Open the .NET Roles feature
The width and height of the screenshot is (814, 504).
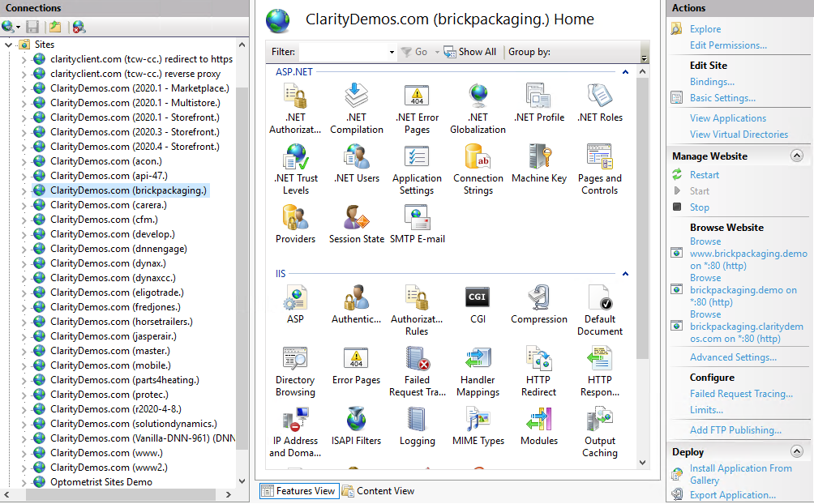(600, 103)
